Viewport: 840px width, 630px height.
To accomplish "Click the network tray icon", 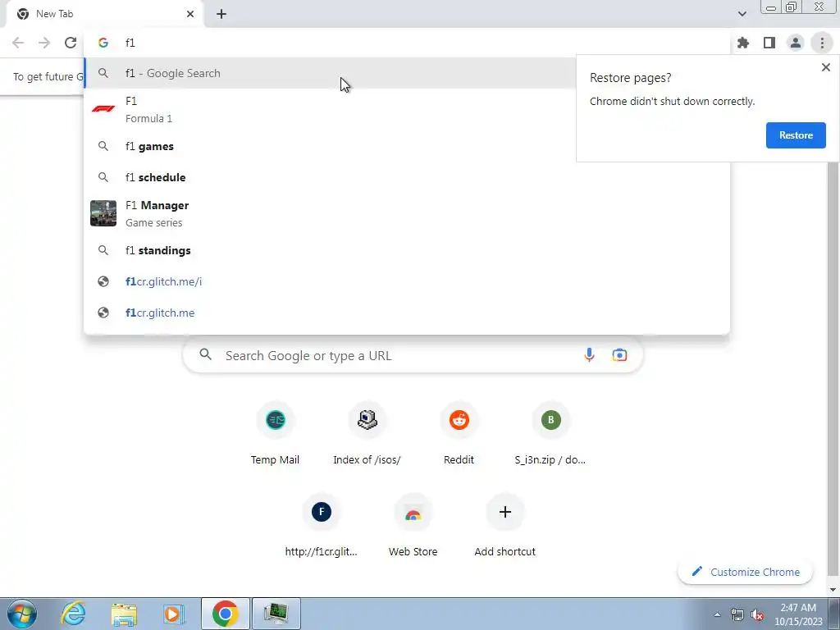I will [737, 614].
